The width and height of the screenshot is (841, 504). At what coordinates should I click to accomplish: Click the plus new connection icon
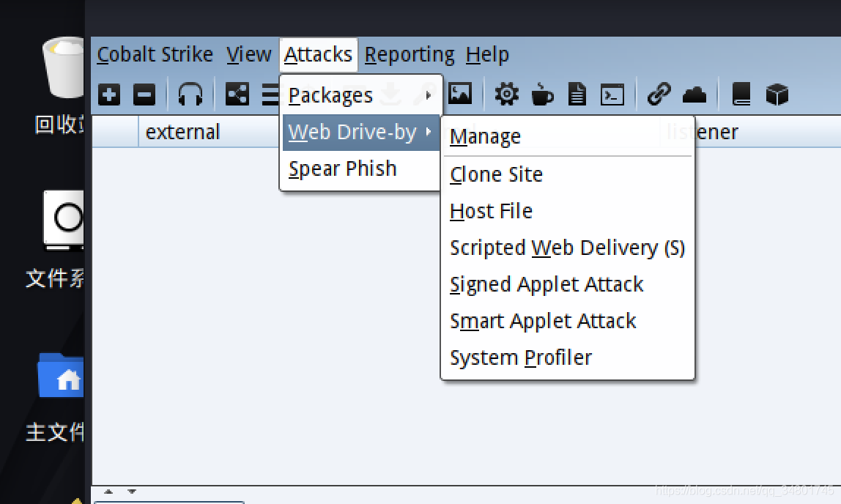tap(109, 95)
